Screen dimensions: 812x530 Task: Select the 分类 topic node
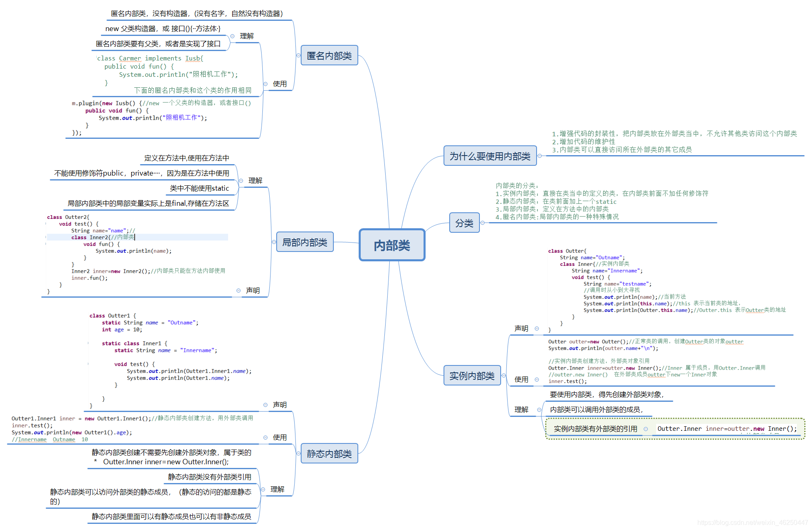point(464,223)
